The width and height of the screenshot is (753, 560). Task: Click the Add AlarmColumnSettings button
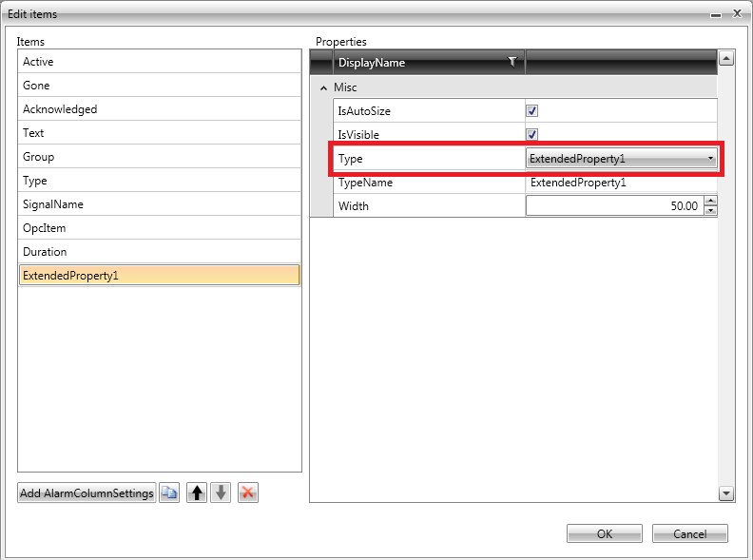(87, 492)
